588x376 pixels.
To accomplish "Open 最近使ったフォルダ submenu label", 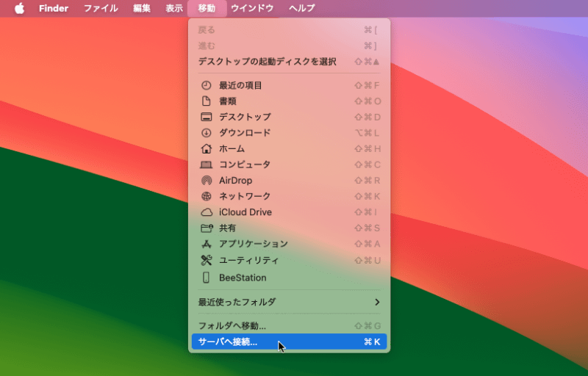I will click(237, 302).
